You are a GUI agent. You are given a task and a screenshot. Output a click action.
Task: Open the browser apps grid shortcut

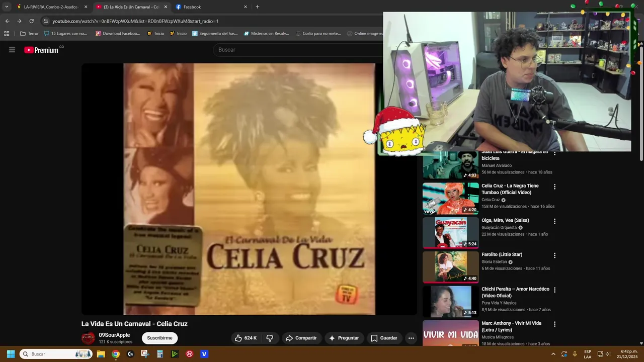coord(7,34)
